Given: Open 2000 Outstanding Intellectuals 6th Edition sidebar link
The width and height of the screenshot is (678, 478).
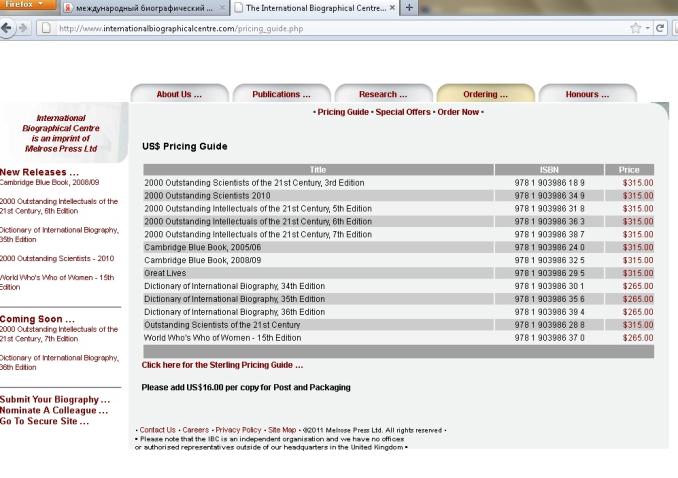Looking at the screenshot, I should point(59,206).
